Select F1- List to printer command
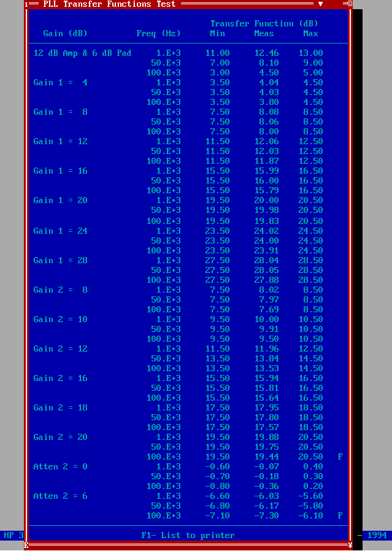This screenshot has width=392, height=551. coord(188,535)
